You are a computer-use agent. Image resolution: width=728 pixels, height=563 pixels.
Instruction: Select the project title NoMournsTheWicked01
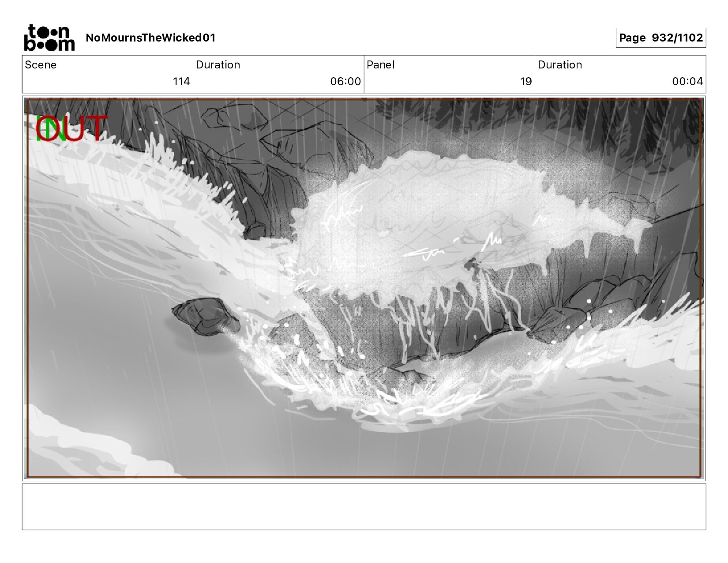tap(150, 38)
